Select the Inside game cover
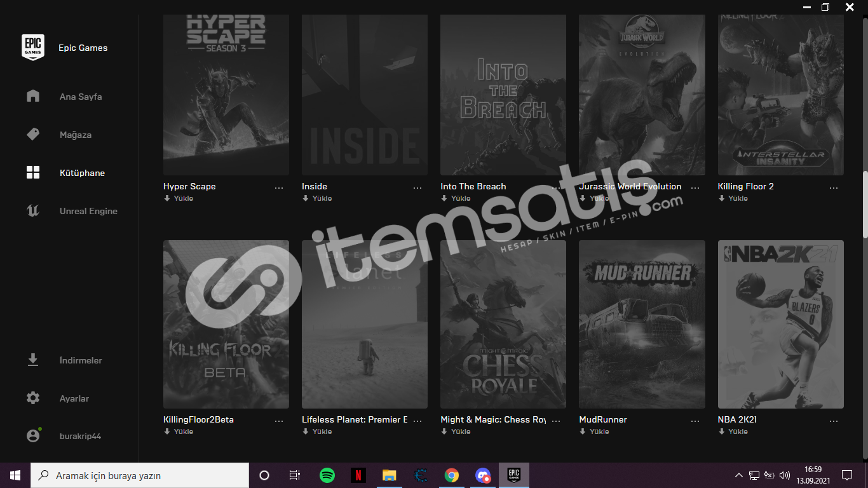This screenshot has height=488, width=868. pyautogui.click(x=365, y=95)
